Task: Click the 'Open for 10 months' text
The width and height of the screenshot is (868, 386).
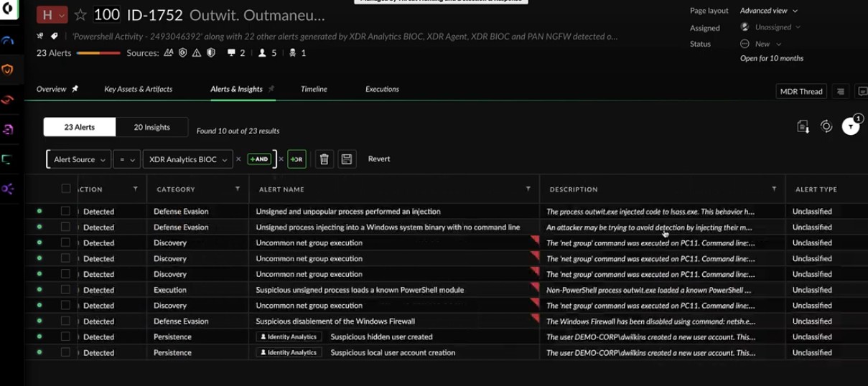Action: point(772,58)
